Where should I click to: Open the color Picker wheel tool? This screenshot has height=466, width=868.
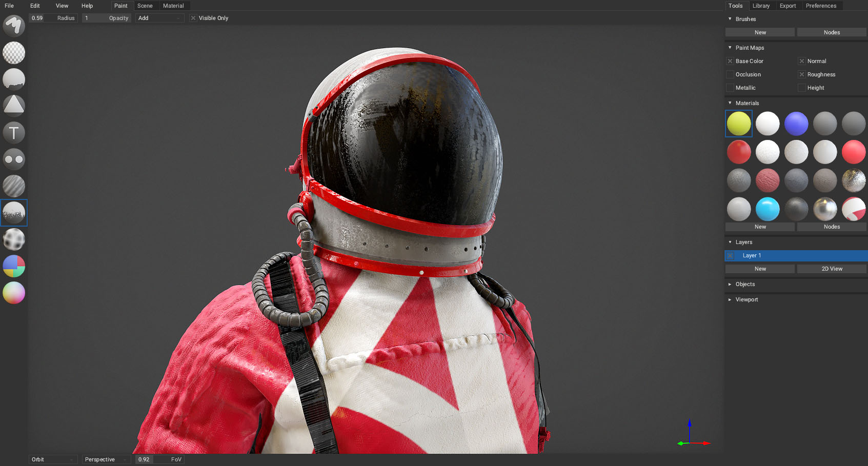pos(14,293)
